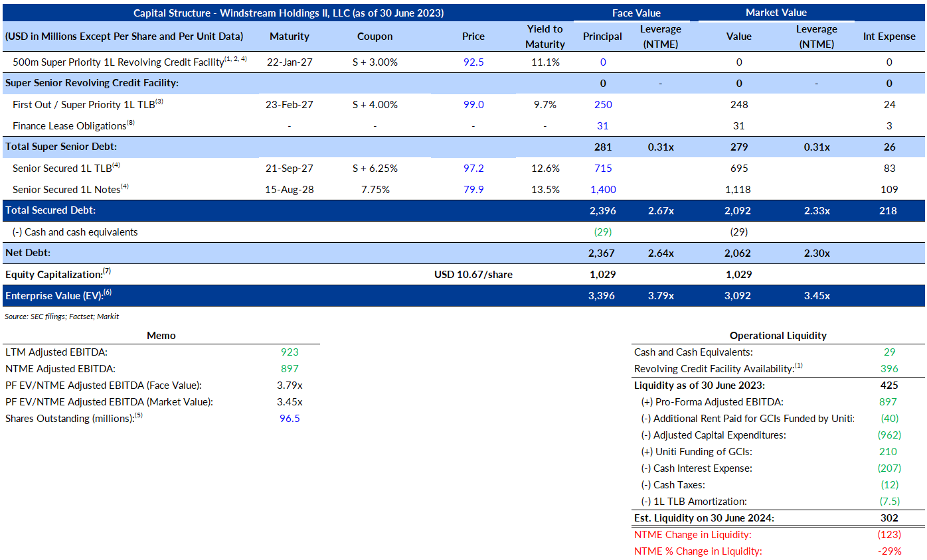Select the "Total Secured Debt:" row label
This screenshot has height=560, width=927.
tap(50, 211)
